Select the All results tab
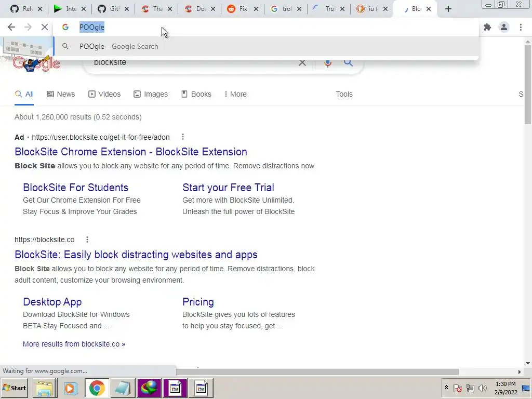 click(x=24, y=94)
